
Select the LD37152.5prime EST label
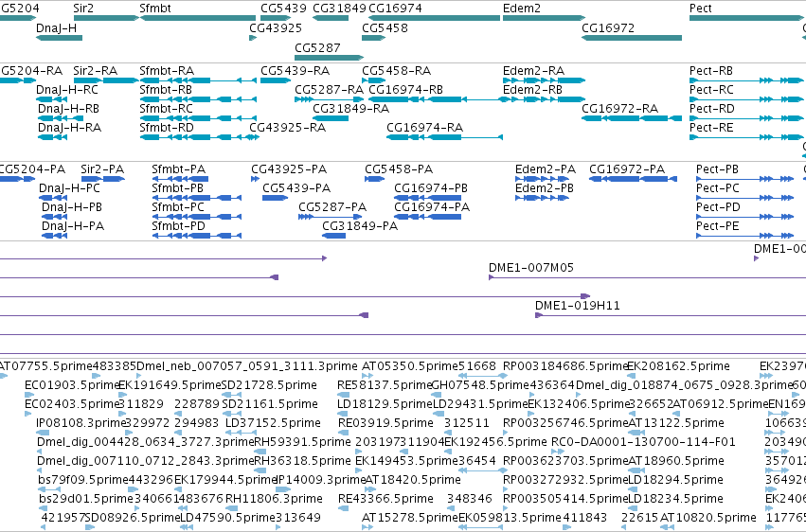(x=273, y=422)
